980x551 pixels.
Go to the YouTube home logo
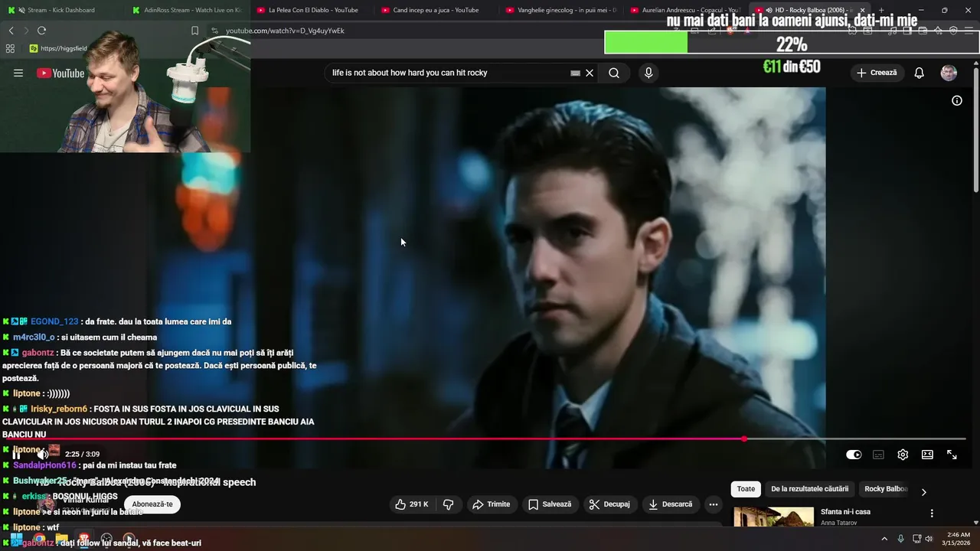click(x=60, y=73)
